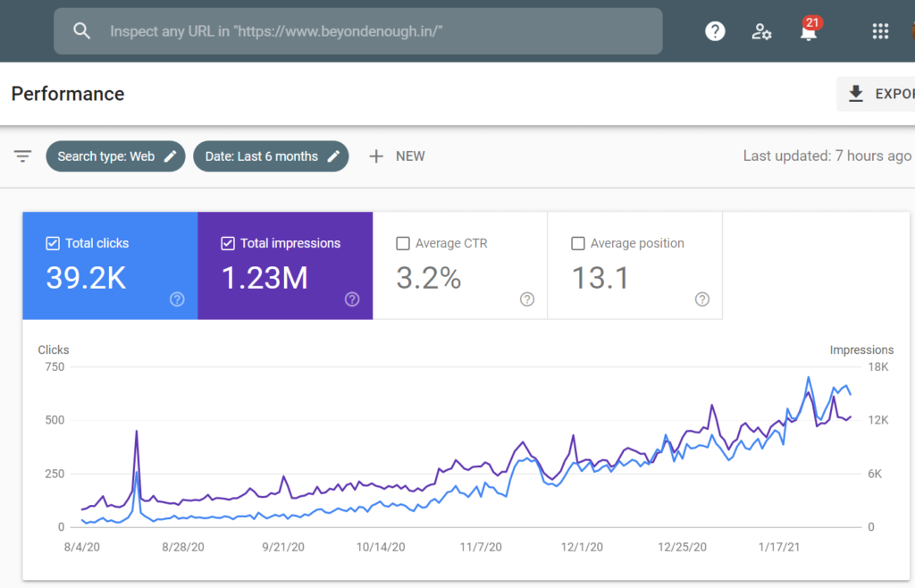Click the Last updated: 7 hours ago text
The width and height of the screenshot is (915, 588).
point(827,156)
